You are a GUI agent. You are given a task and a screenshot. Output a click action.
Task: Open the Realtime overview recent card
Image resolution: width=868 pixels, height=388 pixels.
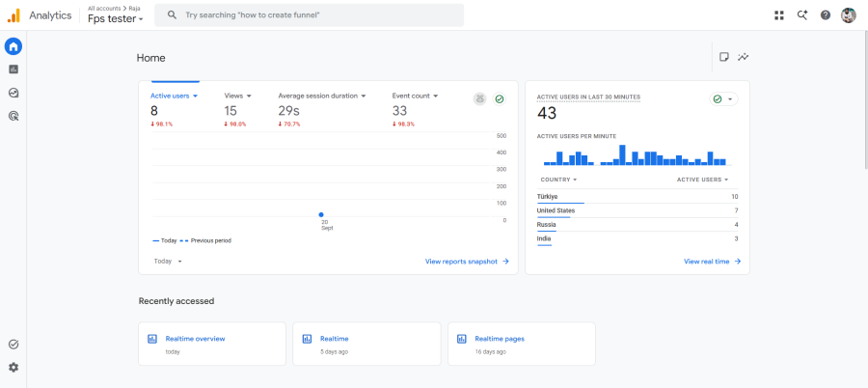tap(212, 344)
